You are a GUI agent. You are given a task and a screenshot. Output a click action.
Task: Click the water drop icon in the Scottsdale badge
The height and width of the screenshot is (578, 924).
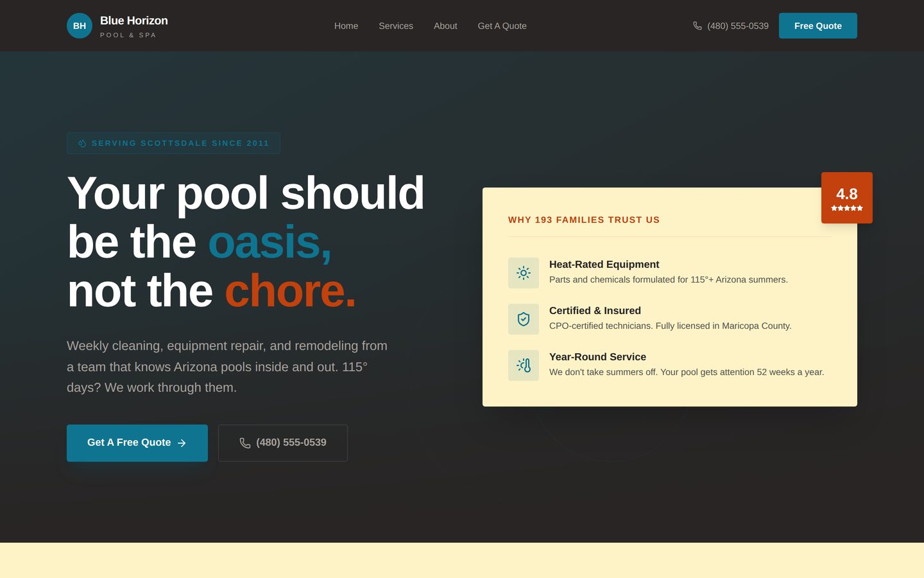[82, 143]
